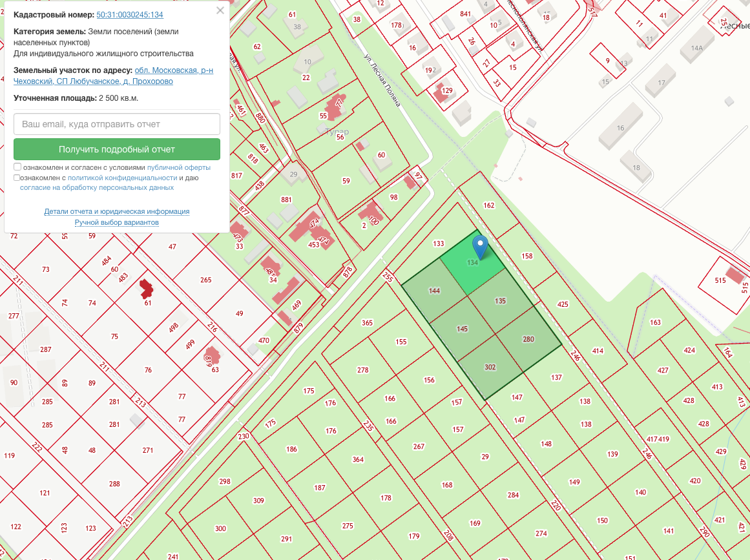Select parcel 137 on the map
Image resolution: width=750 pixels, height=560 pixels.
click(556, 377)
